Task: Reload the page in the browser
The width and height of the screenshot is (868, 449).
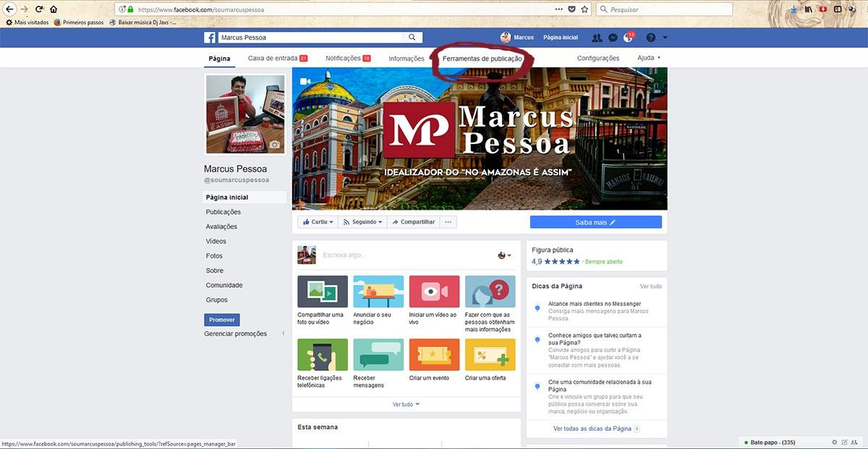Action: click(x=38, y=9)
